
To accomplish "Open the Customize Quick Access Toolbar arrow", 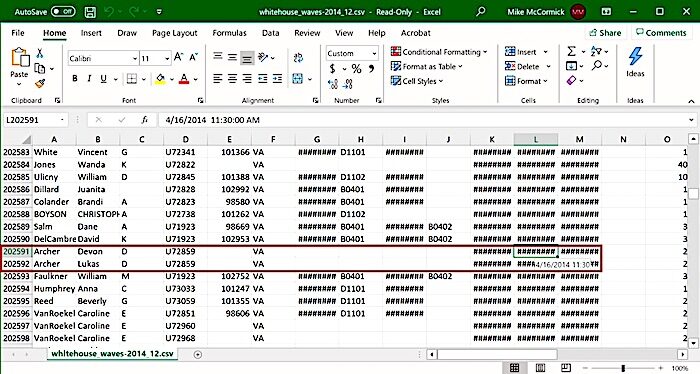I will click(159, 12).
